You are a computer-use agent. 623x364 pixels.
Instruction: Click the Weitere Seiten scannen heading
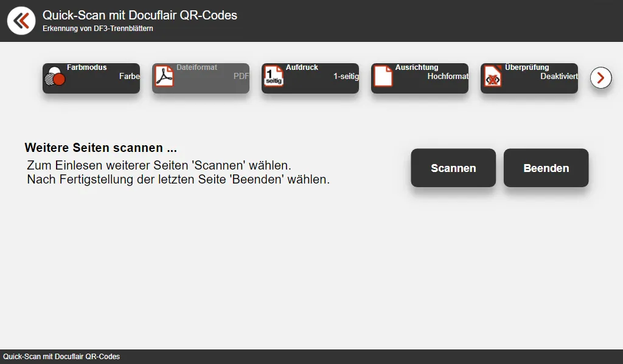[100, 148]
